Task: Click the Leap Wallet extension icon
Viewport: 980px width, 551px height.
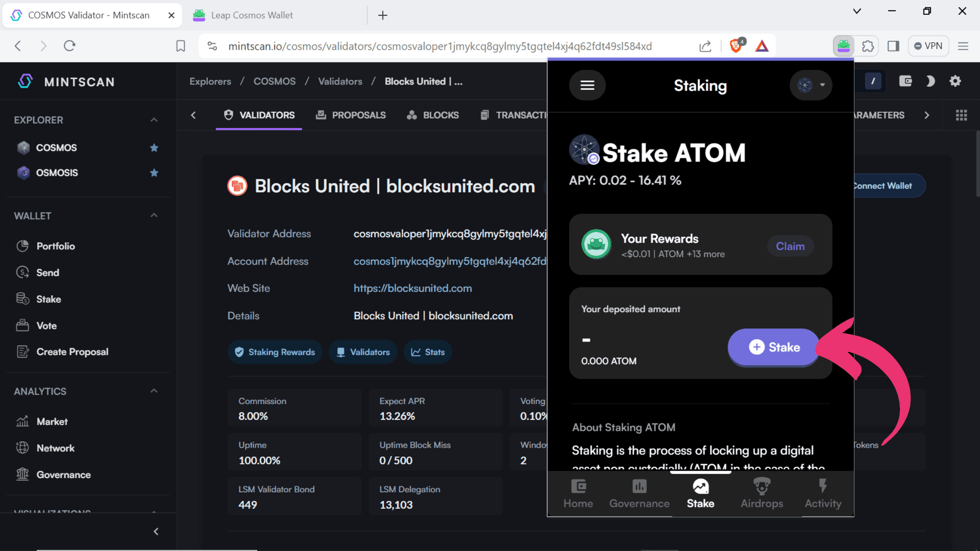Action: click(x=843, y=46)
